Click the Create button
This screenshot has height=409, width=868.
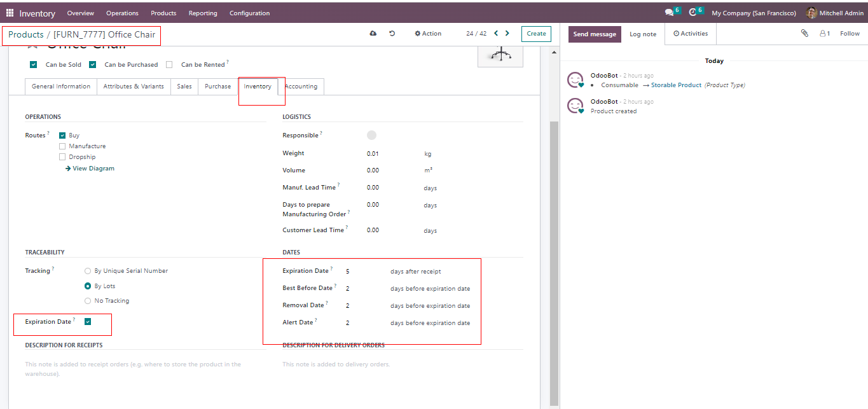point(536,34)
